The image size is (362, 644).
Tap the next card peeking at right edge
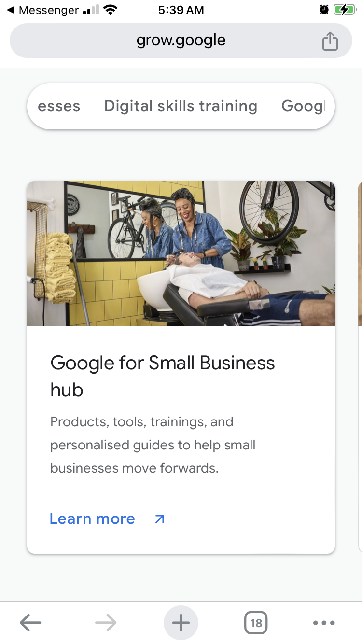[x=360, y=367]
